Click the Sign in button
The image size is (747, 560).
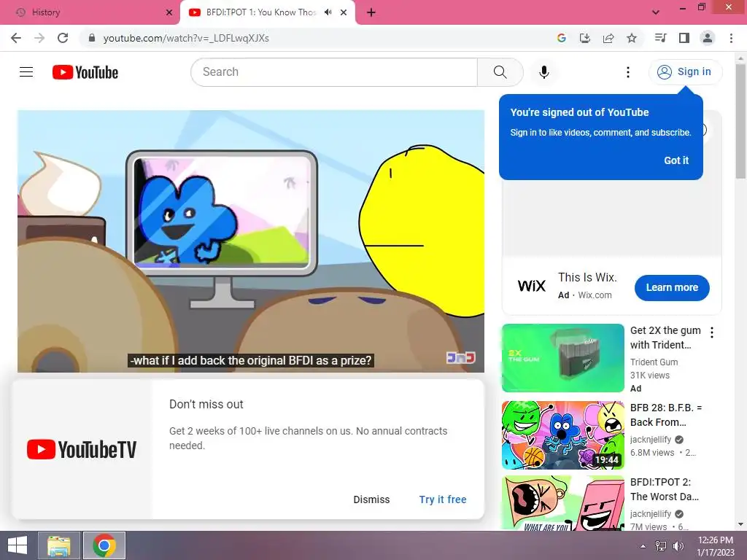tap(685, 72)
